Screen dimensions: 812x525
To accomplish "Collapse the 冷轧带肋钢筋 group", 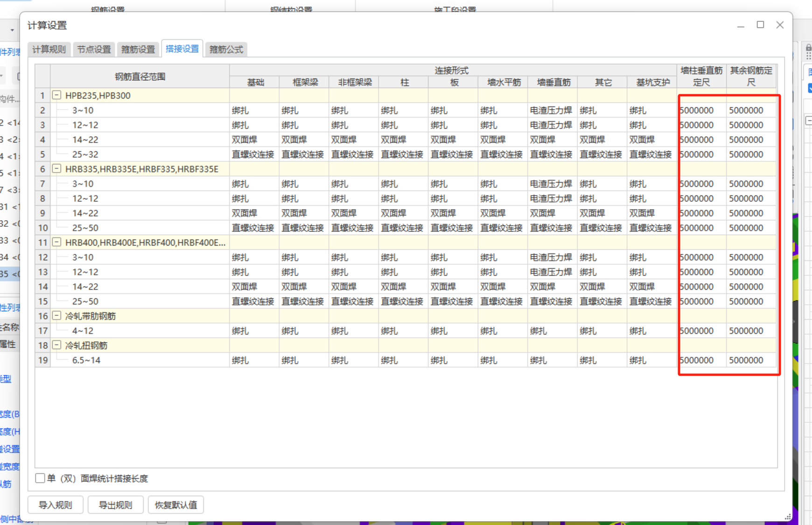I will coord(56,315).
